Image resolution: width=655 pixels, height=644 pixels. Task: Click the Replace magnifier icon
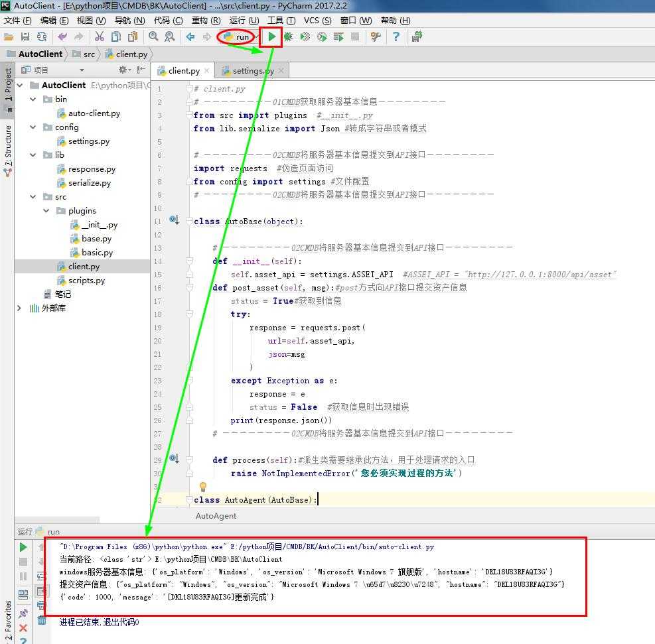[170, 36]
